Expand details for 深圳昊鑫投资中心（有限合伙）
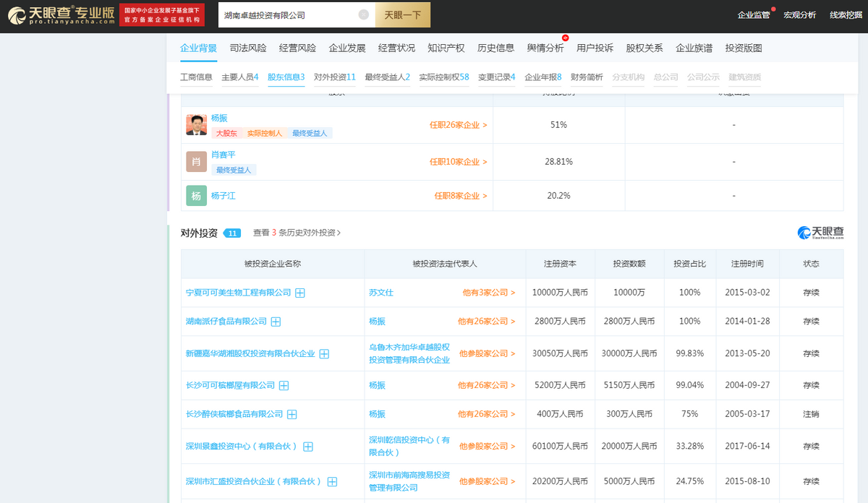Viewport: 868px width, 503px height. point(308,446)
